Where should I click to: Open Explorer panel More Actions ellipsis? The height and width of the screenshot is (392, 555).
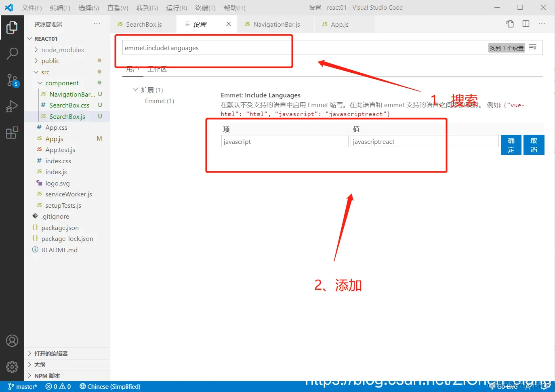(97, 24)
